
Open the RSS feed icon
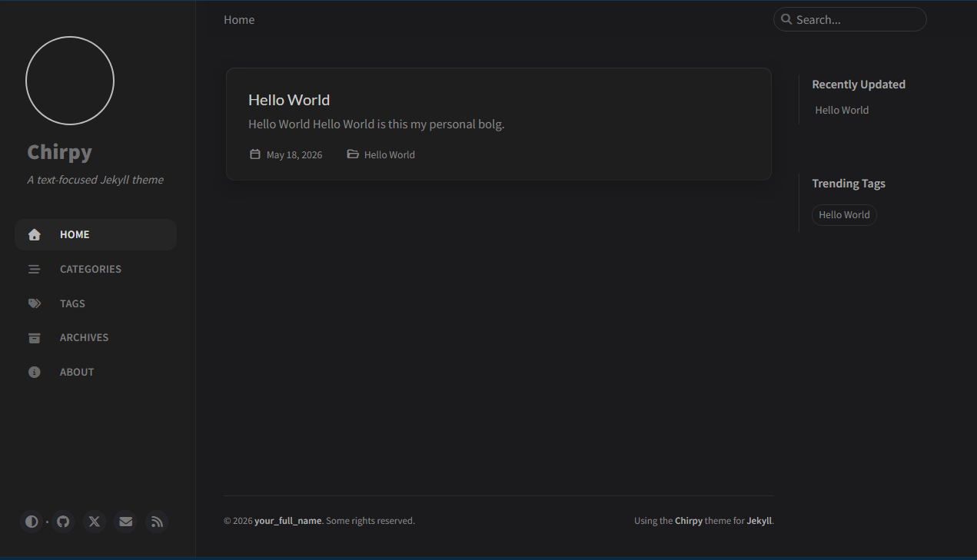pyautogui.click(x=157, y=522)
